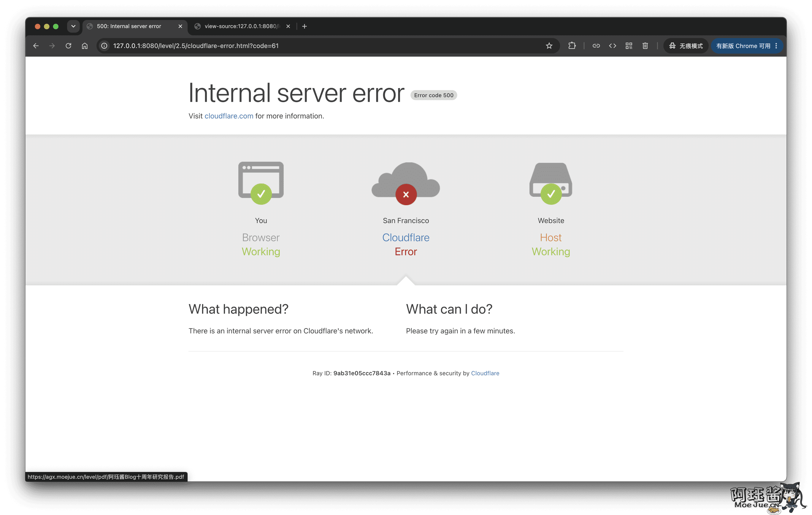Click the server host icon with check
The image size is (812, 515).
[x=551, y=183]
